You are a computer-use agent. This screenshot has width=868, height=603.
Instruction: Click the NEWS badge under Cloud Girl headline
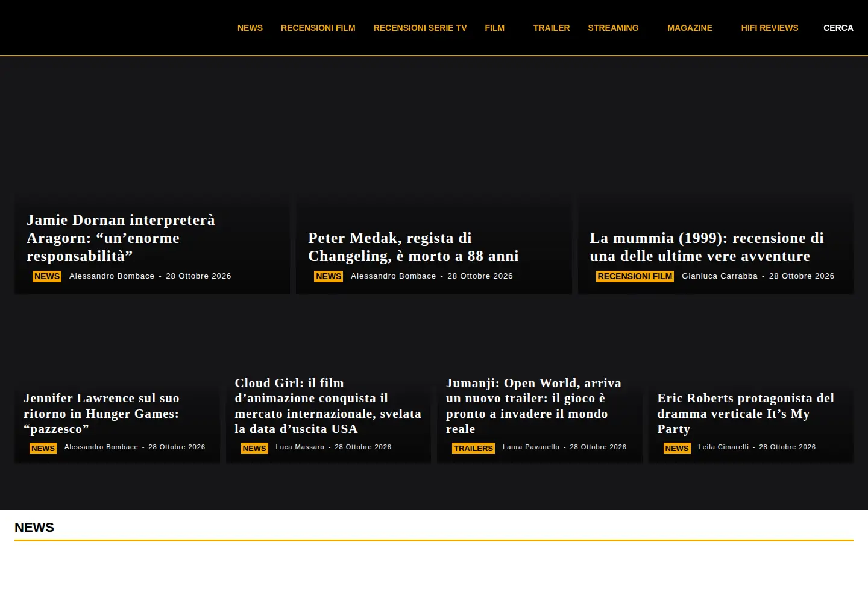(x=254, y=448)
